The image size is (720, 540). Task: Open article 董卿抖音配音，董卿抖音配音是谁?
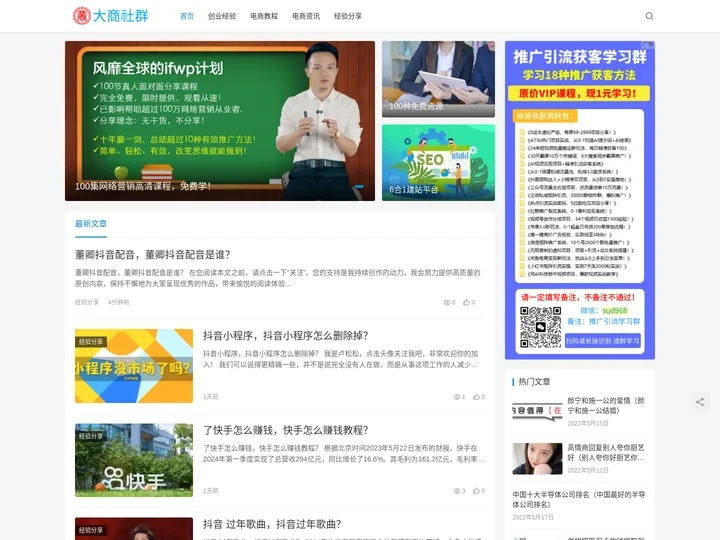152,255
